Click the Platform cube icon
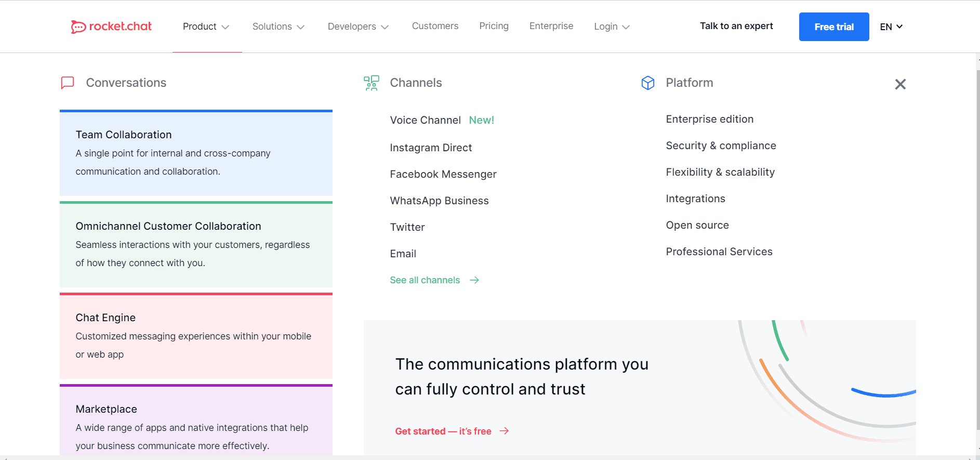Viewport: 980px width, 460px height. pos(648,83)
